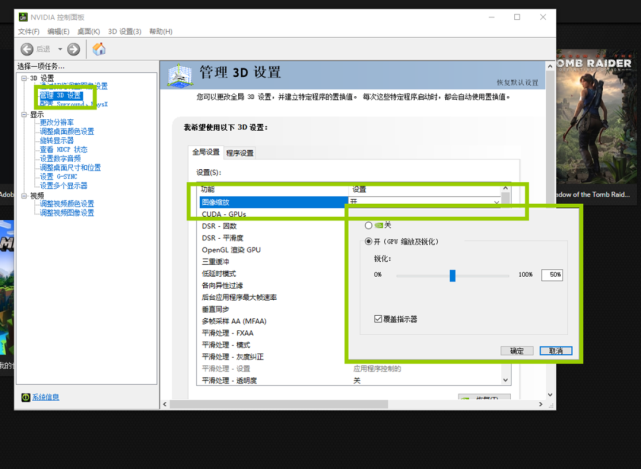Click the 管理 3D 设置 header icon
The height and width of the screenshot is (469, 641).
180,75
